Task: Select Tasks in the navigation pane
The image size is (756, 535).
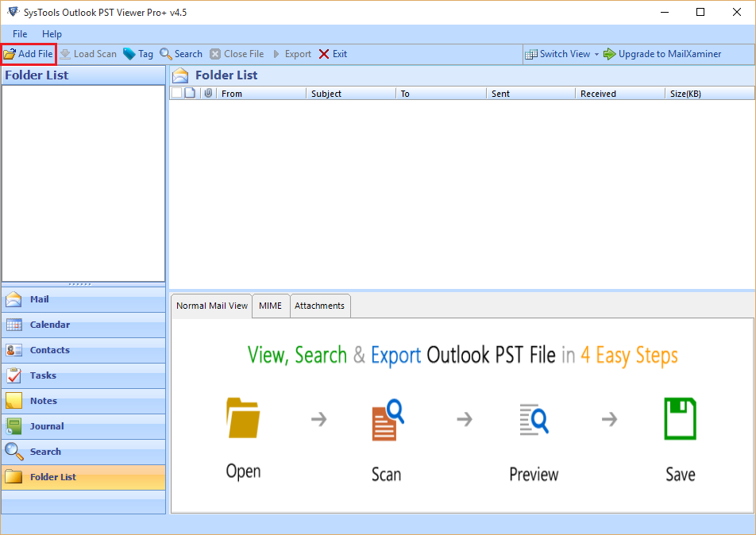Action: 83,375
